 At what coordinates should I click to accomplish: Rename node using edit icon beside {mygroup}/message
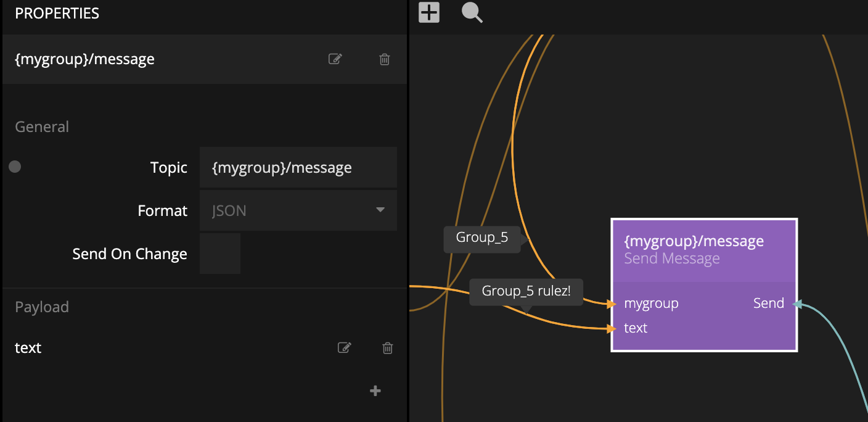pyautogui.click(x=335, y=59)
